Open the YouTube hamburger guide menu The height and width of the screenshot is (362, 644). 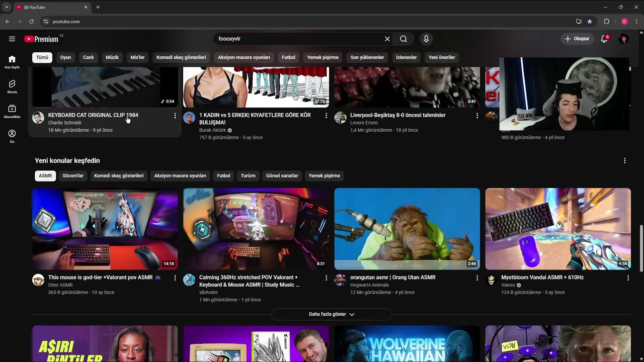(12, 39)
